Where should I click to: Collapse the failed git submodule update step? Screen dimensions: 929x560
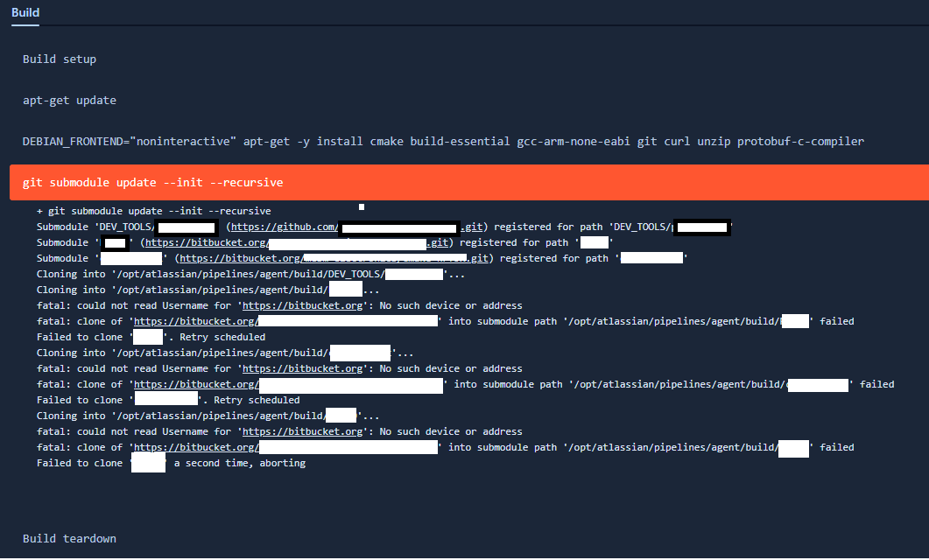[469, 182]
